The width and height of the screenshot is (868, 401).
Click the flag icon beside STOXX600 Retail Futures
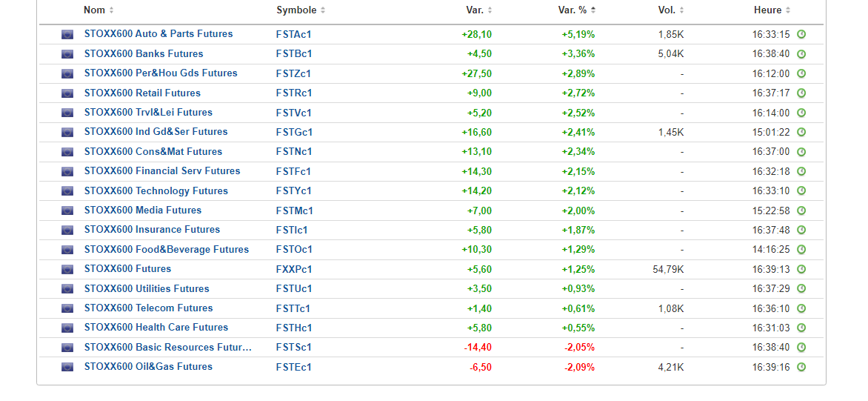(67, 93)
